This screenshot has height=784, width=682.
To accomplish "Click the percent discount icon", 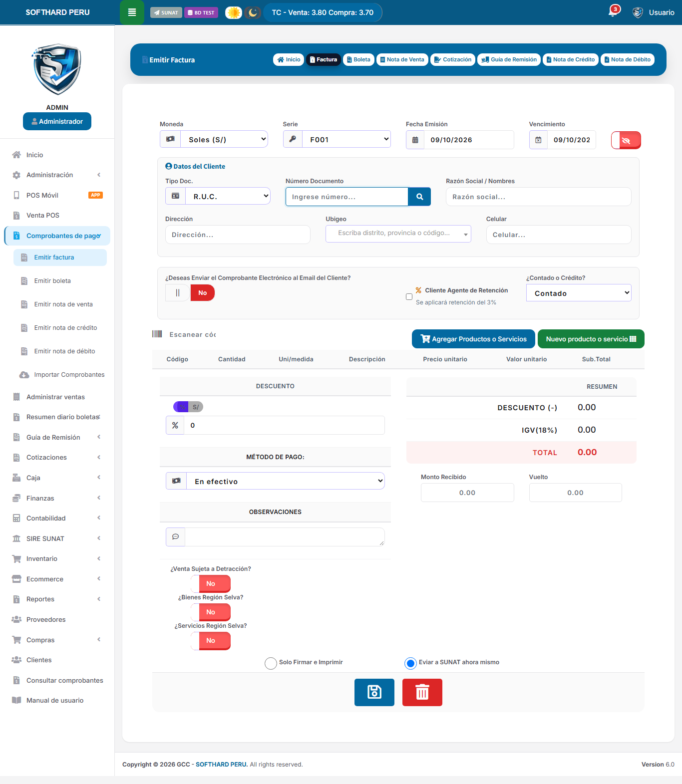I will [x=175, y=425].
